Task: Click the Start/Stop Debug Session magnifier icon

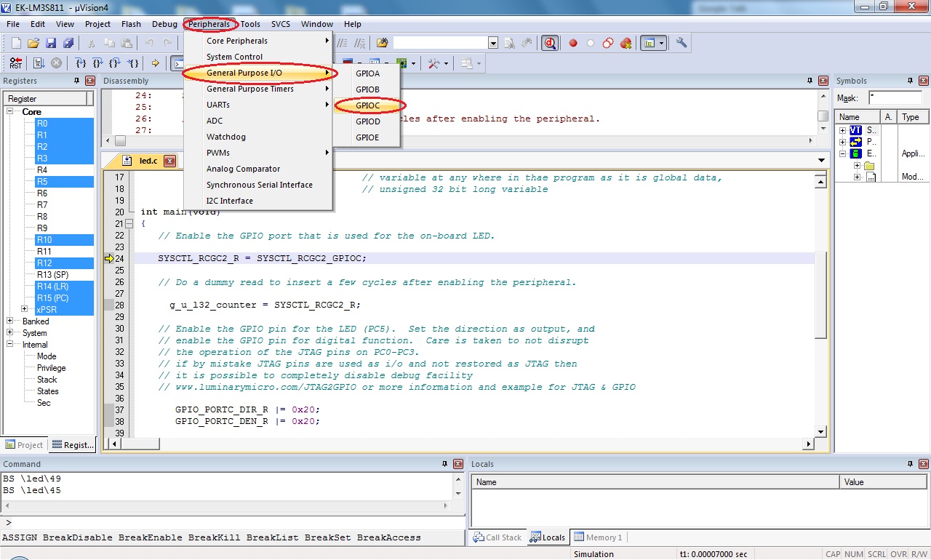Action: tap(550, 43)
